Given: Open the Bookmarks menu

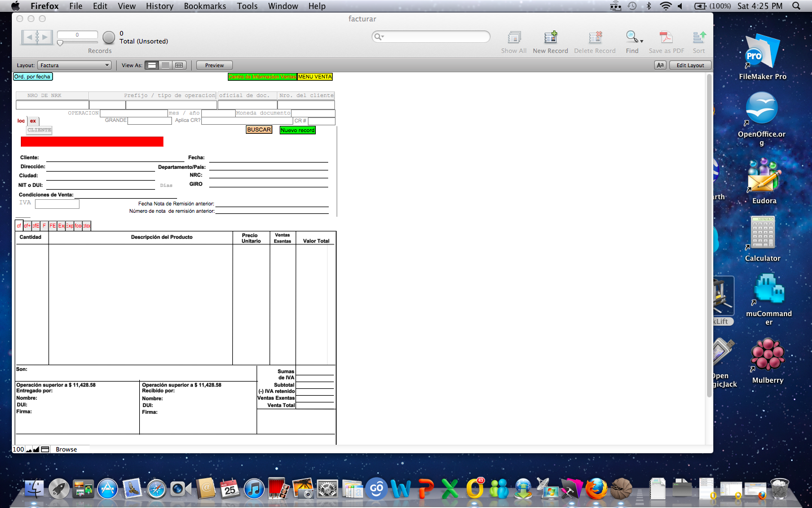Looking at the screenshot, I should coord(205,6).
